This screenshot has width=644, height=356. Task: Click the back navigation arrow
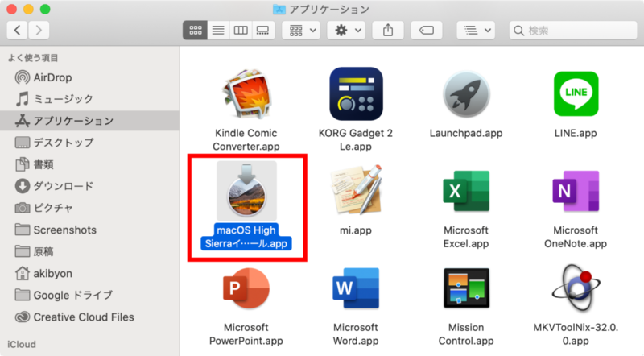click(x=19, y=31)
